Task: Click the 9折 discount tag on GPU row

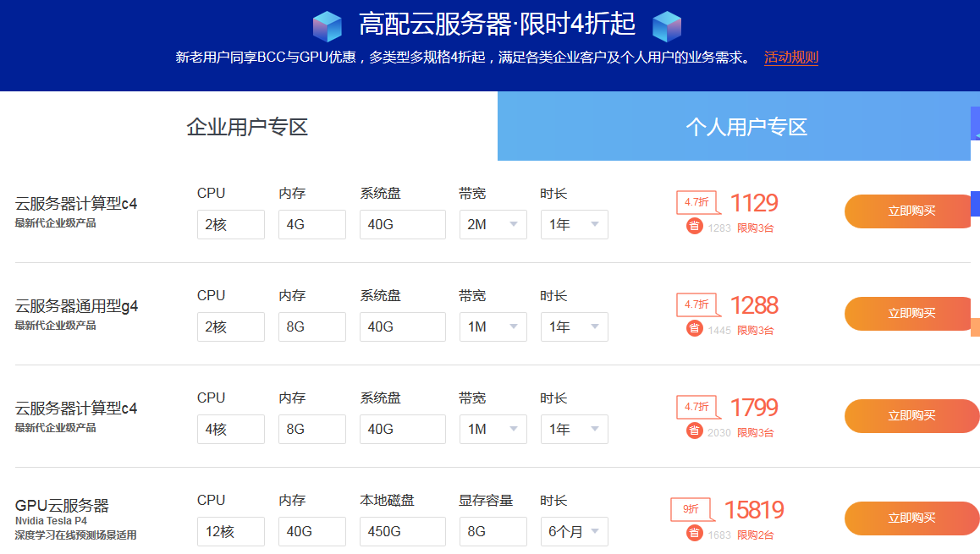Action: 691,509
